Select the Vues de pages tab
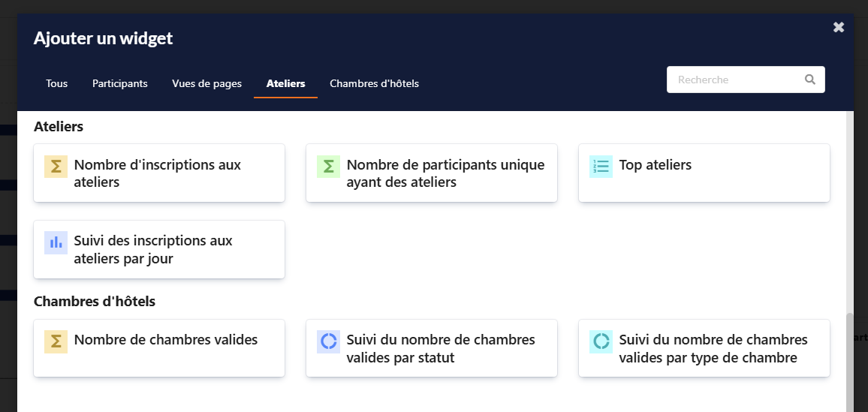Image resolution: width=868 pixels, height=412 pixels. point(206,83)
